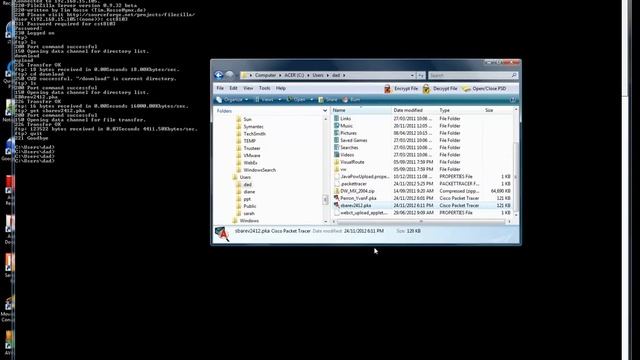This screenshot has height=360, width=640.
Task: Sort by the Date modified column header
Action: pyautogui.click(x=414, y=110)
